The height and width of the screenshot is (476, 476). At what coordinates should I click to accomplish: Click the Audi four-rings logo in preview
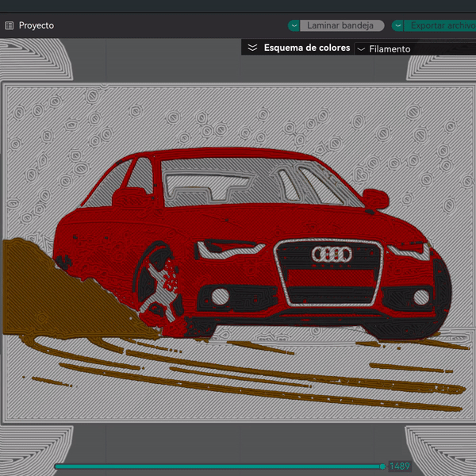(330, 255)
